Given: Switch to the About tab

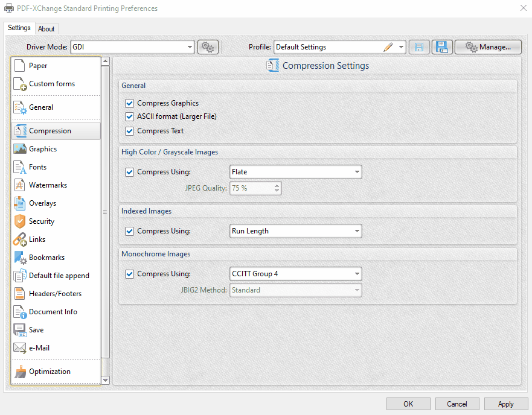Looking at the screenshot, I should pos(46,29).
